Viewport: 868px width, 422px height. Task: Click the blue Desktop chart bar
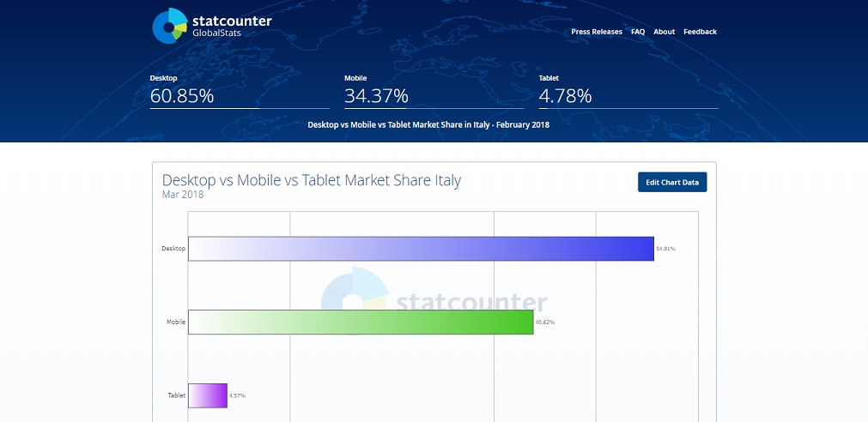(421, 249)
